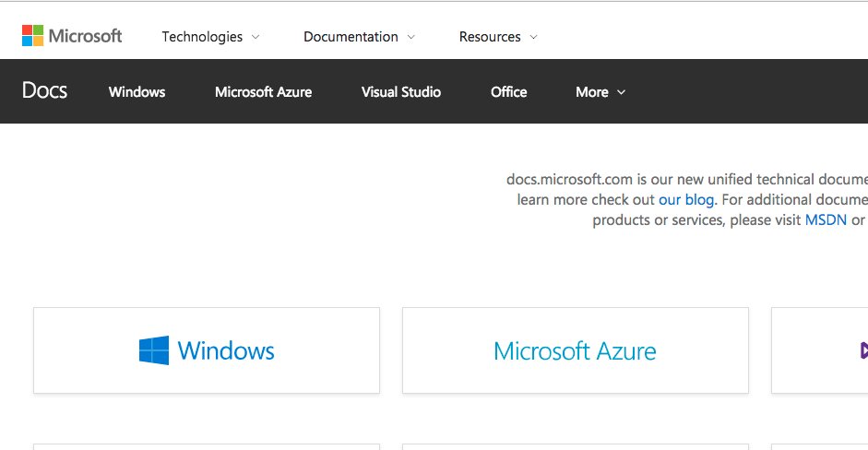Expand the Documentation dropdown menu
The height and width of the screenshot is (450, 868).
[x=359, y=37]
